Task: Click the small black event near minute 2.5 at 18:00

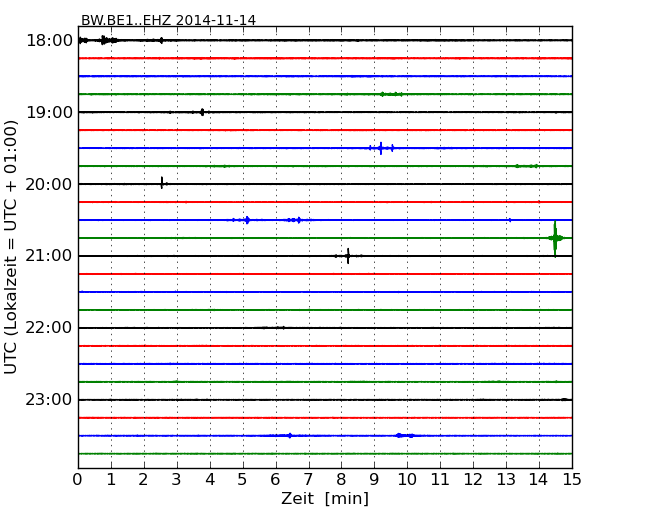Action: click(x=161, y=40)
